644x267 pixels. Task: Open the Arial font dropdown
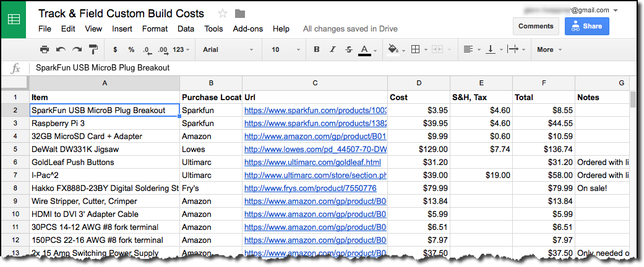point(228,49)
